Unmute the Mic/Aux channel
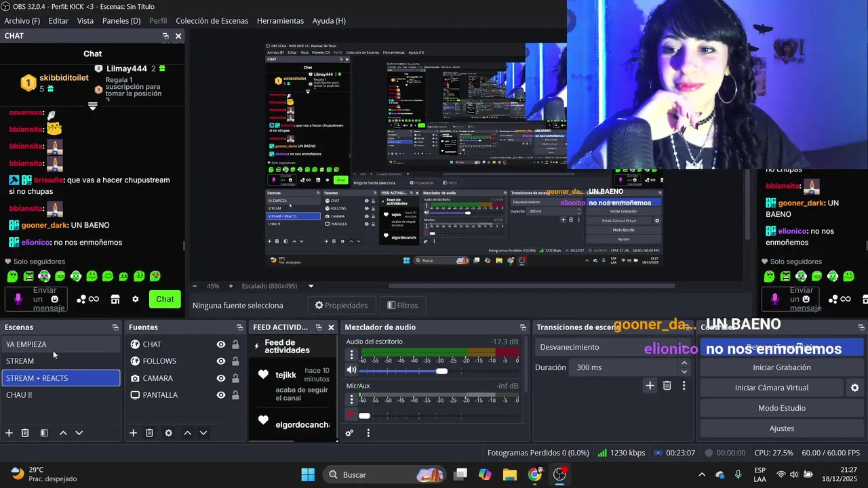 click(x=351, y=414)
